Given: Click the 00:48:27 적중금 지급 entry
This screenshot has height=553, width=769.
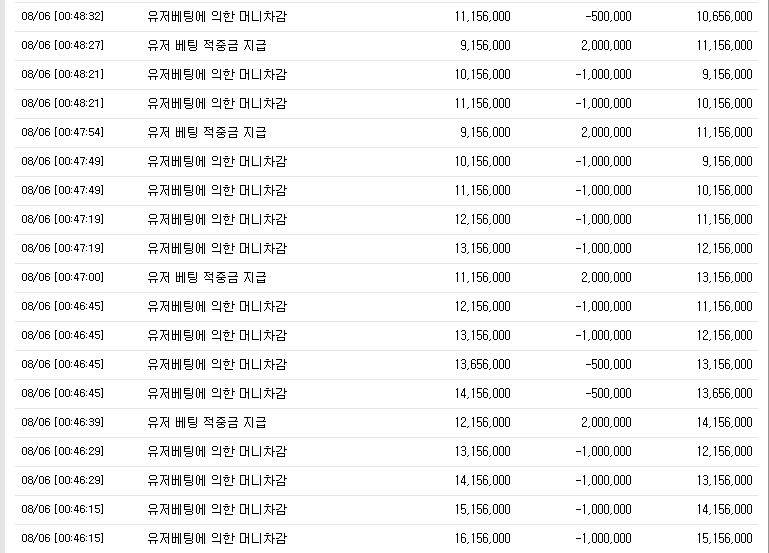Looking at the screenshot, I should point(206,45).
